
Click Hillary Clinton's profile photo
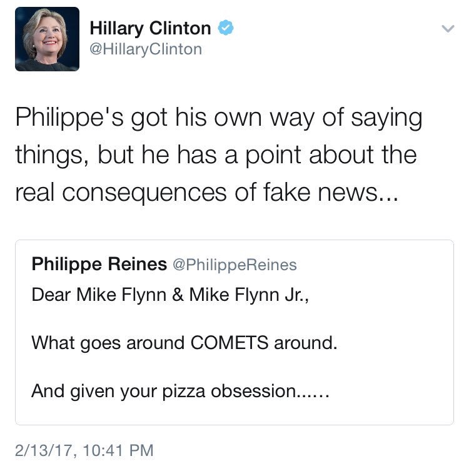(x=48, y=39)
